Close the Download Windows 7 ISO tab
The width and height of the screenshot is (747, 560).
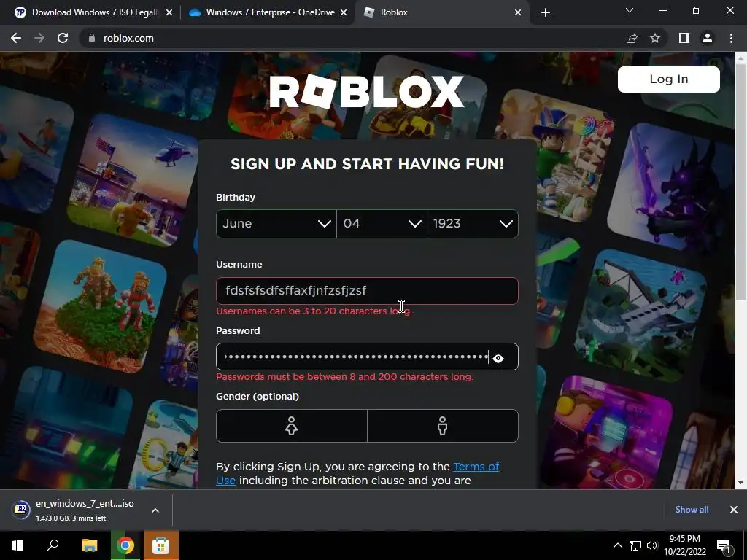(169, 12)
